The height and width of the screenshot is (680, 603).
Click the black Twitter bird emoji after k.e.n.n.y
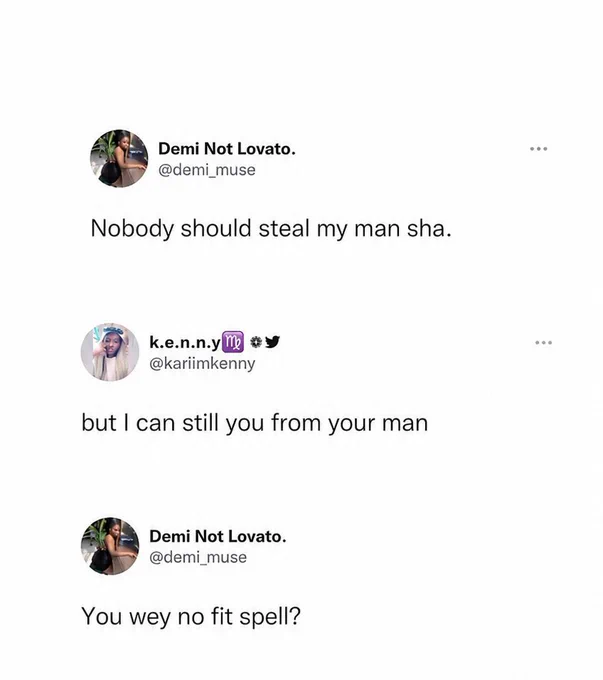click(272, 342)
